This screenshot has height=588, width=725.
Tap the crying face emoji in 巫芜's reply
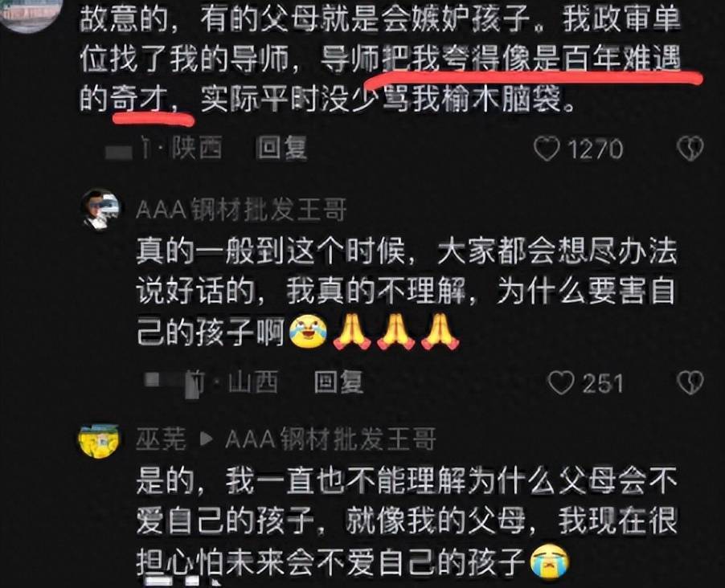(549, 561)
